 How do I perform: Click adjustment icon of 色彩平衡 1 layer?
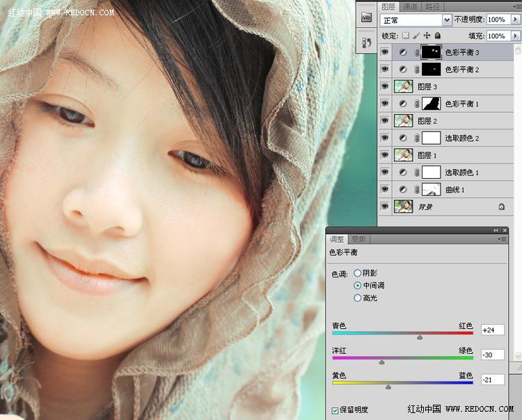point(403,104)
